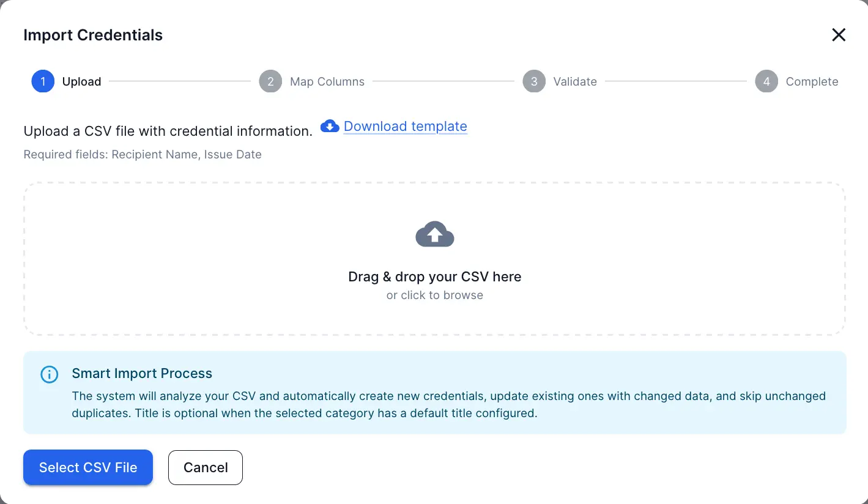
Task: Dismiss the dialog with the X icon
Action: click(838, 35)
